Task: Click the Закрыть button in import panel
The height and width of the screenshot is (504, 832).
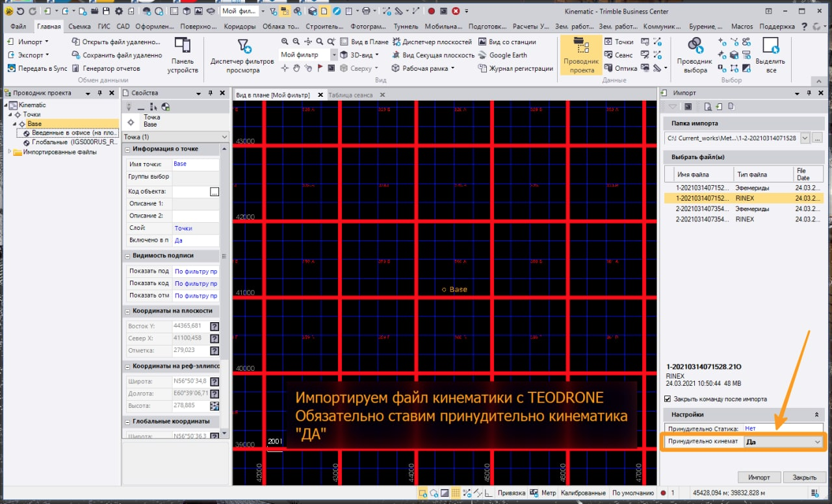Action: (804, 477)
